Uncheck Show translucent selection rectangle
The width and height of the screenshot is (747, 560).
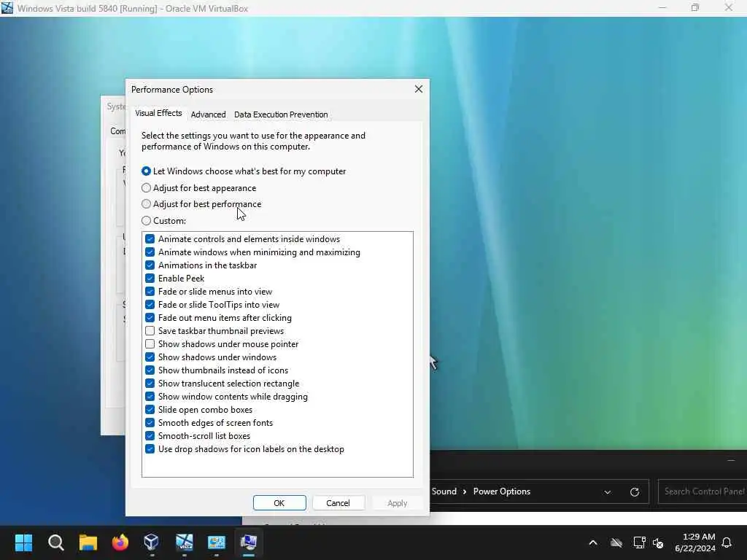click(x=150, y=384)
